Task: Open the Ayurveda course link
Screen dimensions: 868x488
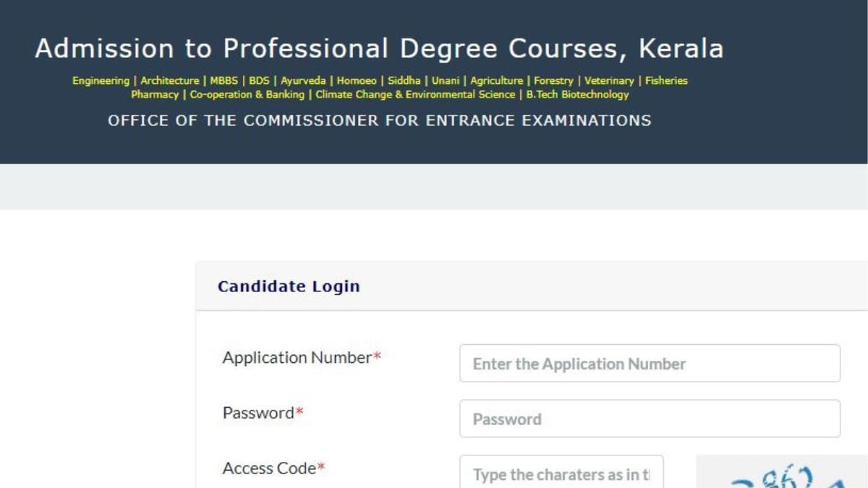Action: coord(304,80)
